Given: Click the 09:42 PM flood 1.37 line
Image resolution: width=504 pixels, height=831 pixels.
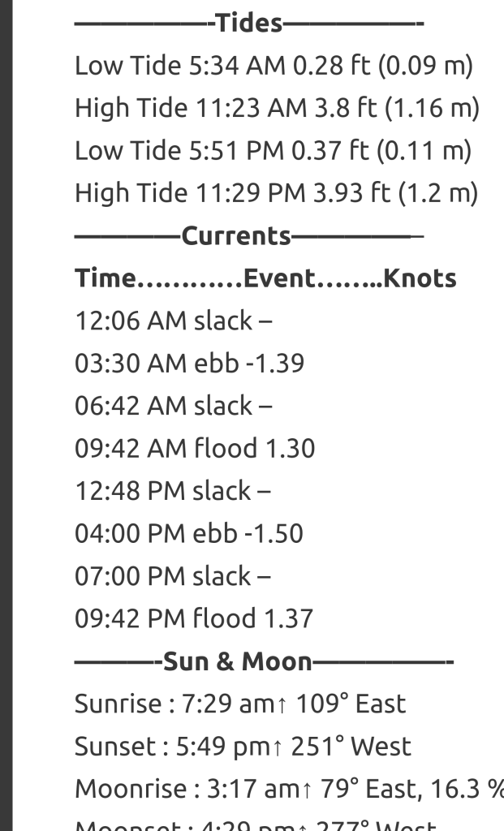Looking at the screenshot, I should pyautogui.click(x=194, y=619).
